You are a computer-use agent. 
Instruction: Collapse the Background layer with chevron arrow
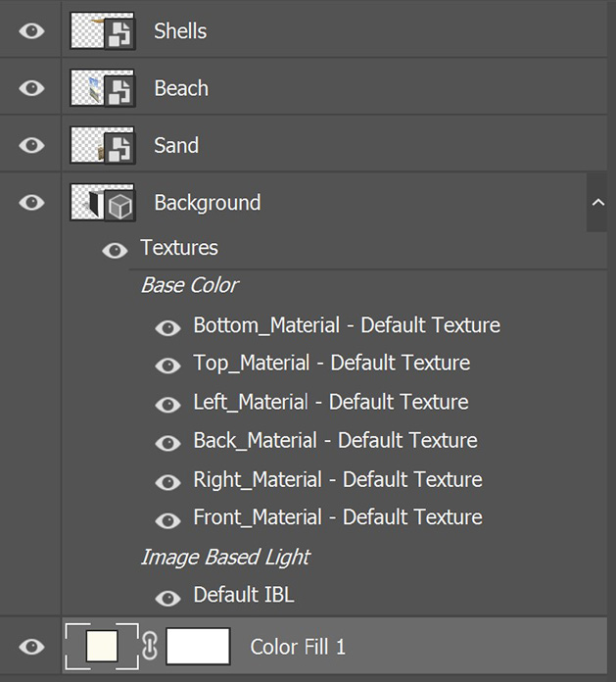pyautogui.click(x=598, y=202)
